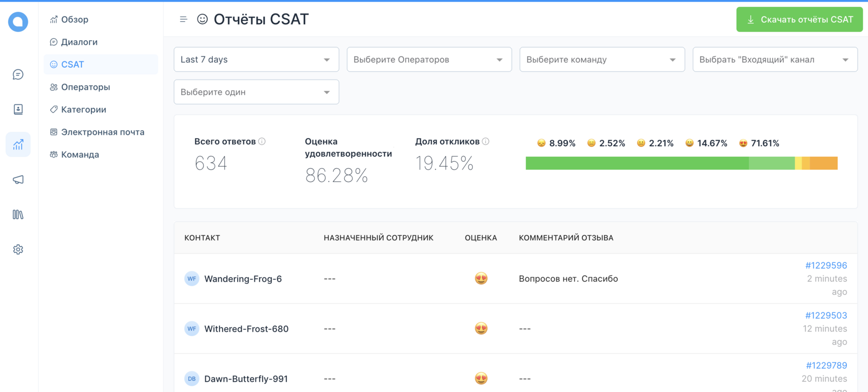The width and height of the screenshot is (868, 392).
Task: Click the 12 minutes ago timestamp
Action: pyautogui.click(x=825, y=335)
